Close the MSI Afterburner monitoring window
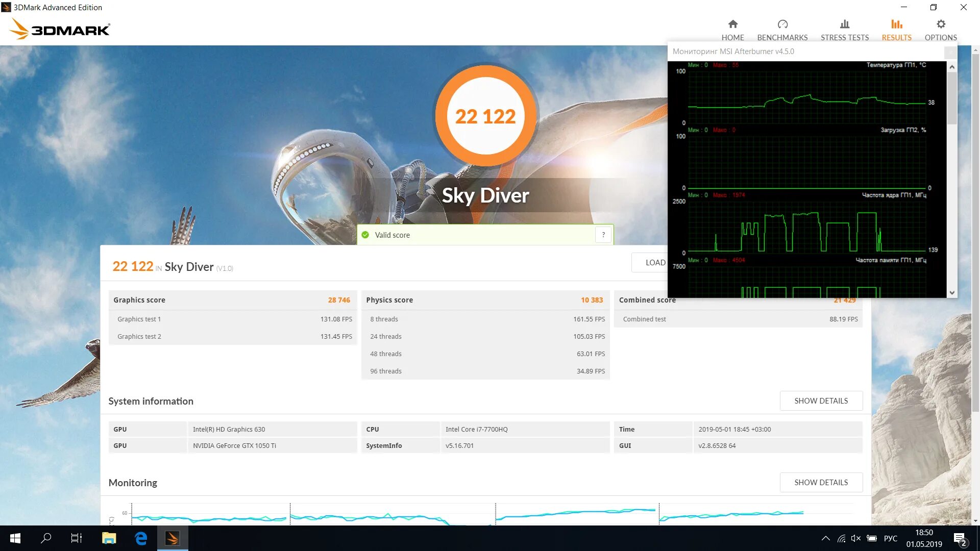Viewport: 980px width, 551px height. click(950, 52)
